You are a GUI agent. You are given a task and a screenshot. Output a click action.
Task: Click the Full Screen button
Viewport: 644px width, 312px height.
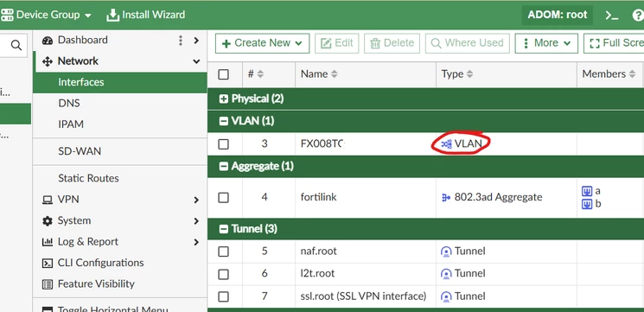pos(614,43)
